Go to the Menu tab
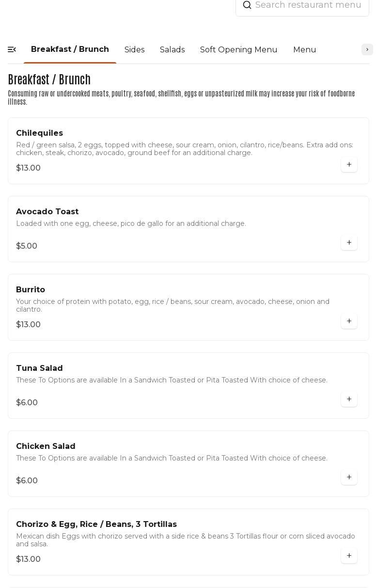Image resolution: width=377 pixels, height=588 pixels. coord(304,49)
